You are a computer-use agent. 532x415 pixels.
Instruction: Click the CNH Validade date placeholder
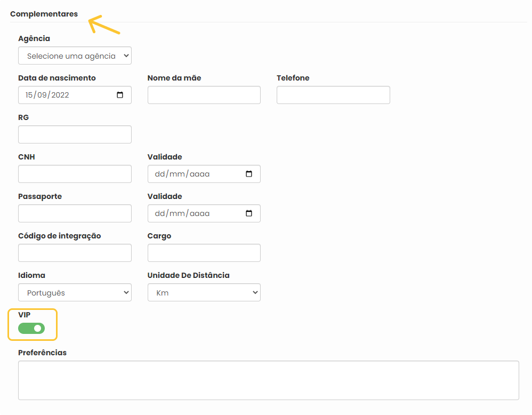(182, 174)
